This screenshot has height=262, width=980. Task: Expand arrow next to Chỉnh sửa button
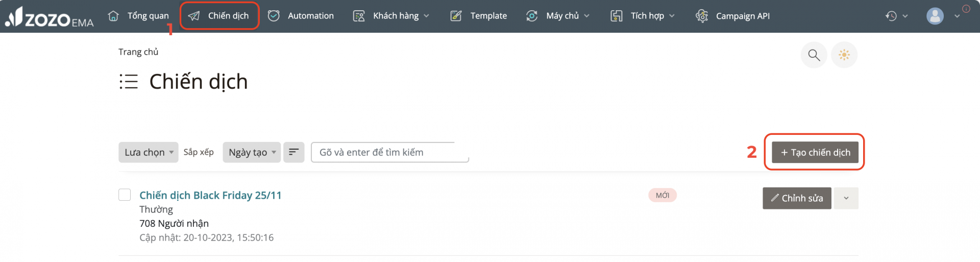point(846,198)
